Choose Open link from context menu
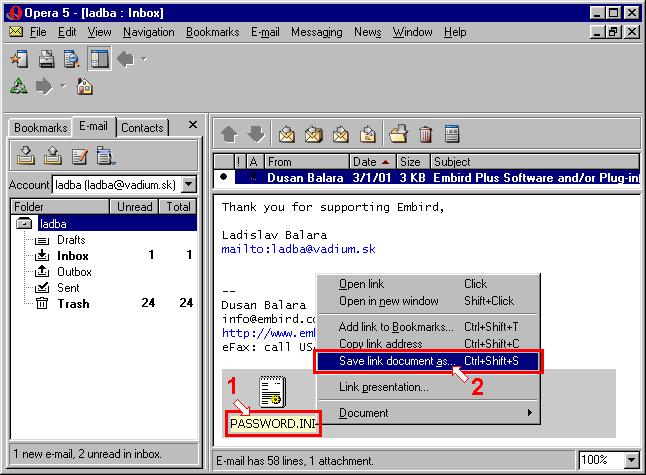646x475 pixels. [x=428, y=284]
